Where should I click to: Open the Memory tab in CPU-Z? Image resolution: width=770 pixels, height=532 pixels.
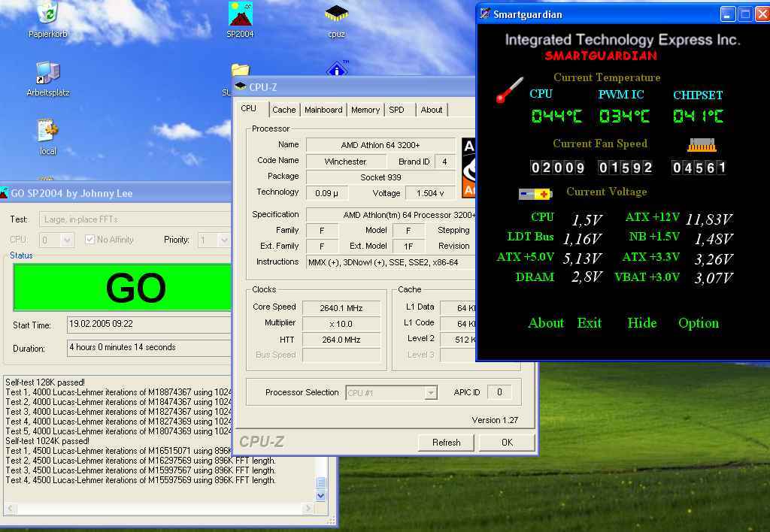click(x=365, y=110)
